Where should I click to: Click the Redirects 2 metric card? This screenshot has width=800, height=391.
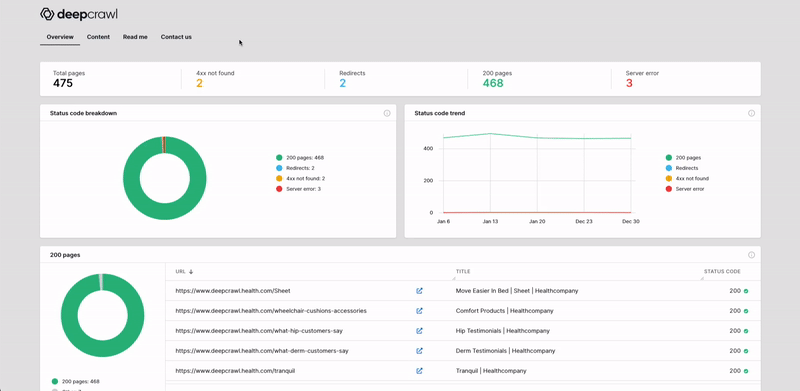point(352,79)
